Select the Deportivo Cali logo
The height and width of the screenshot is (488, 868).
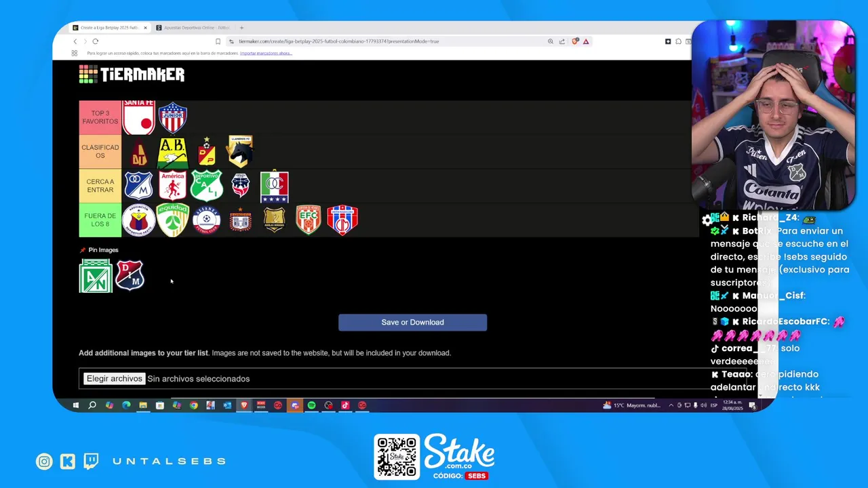(207, 186)
